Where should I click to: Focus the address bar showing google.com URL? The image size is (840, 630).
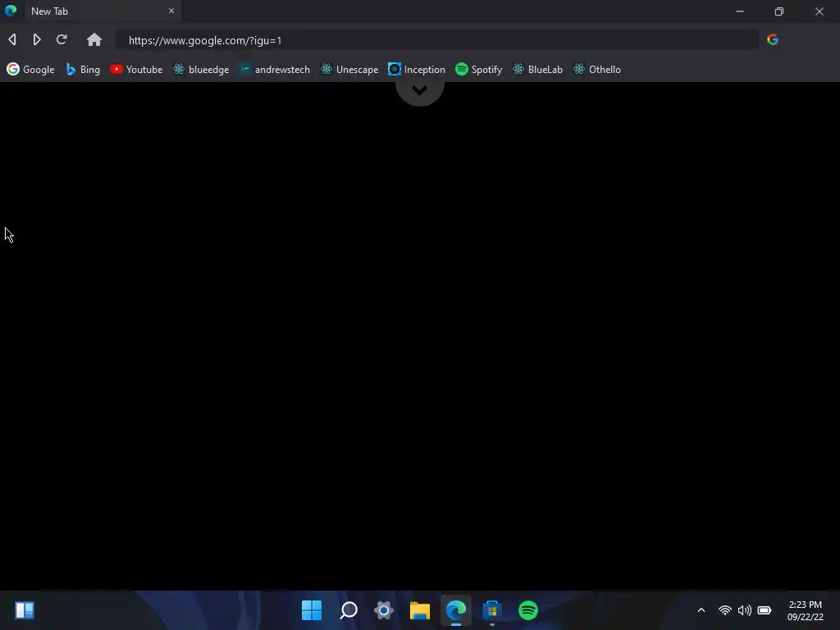tap(437, 40)
